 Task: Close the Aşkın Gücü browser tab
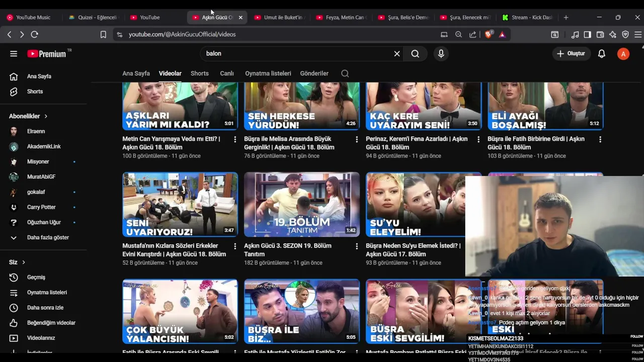tap(240, 17)
